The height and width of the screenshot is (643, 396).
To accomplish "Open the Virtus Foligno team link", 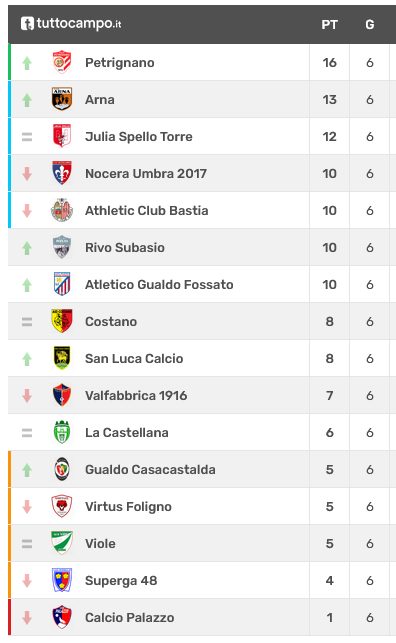I will click(x=128, y=506).
